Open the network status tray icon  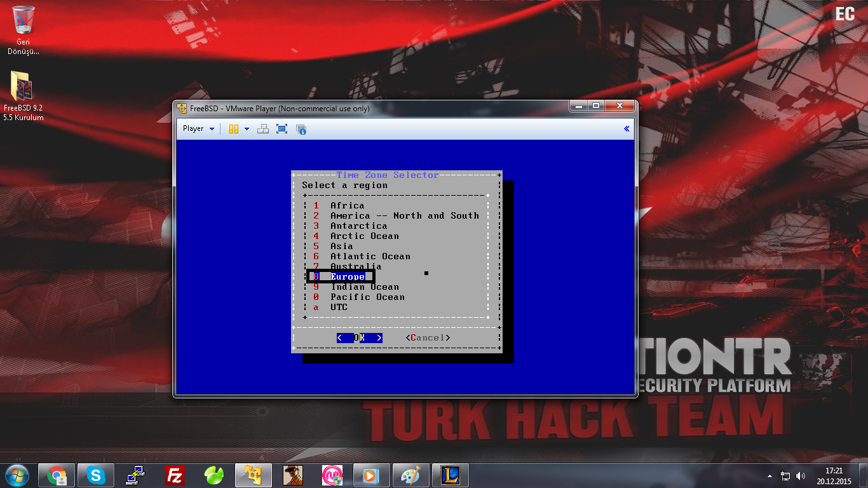tap(785, 476)
